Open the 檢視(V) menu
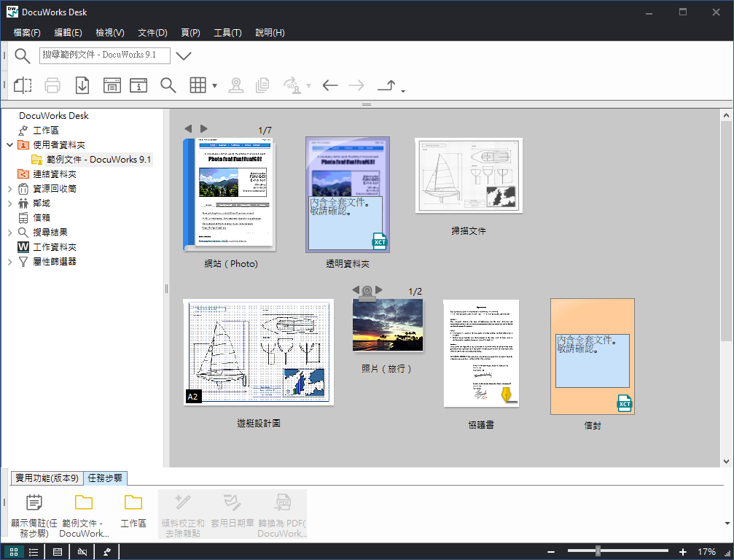This screenshot has height=560, width=734. [110, 32]
